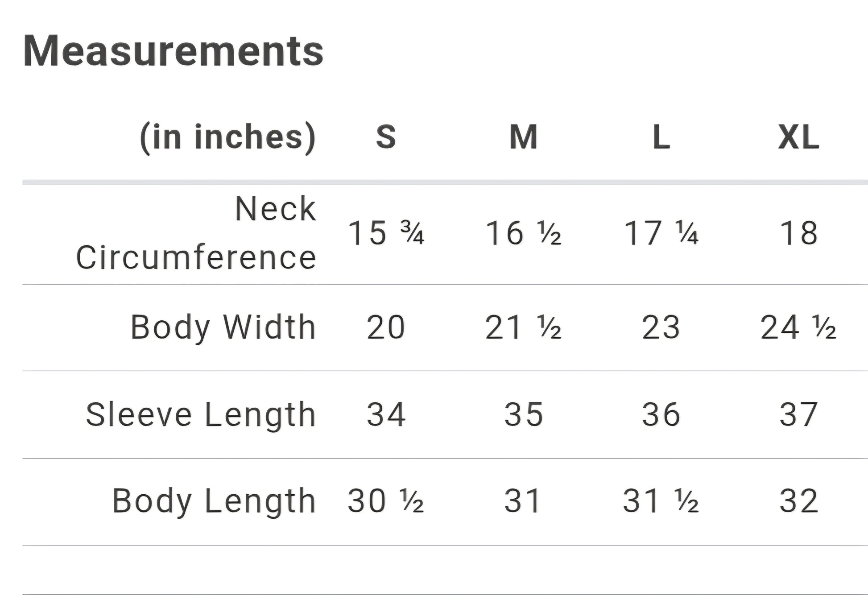Screen dimensions: 868x600
Task: Click the Body Width value 23
Action: (661, 327)
